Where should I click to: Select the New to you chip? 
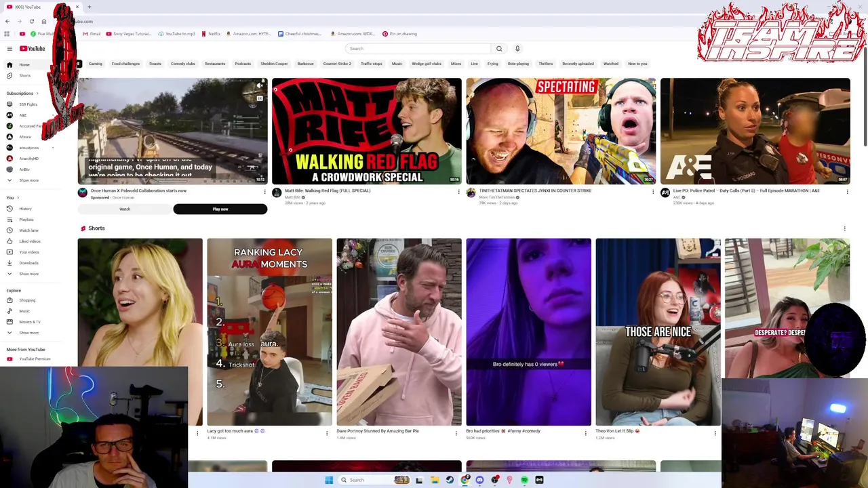coord(637,64)
